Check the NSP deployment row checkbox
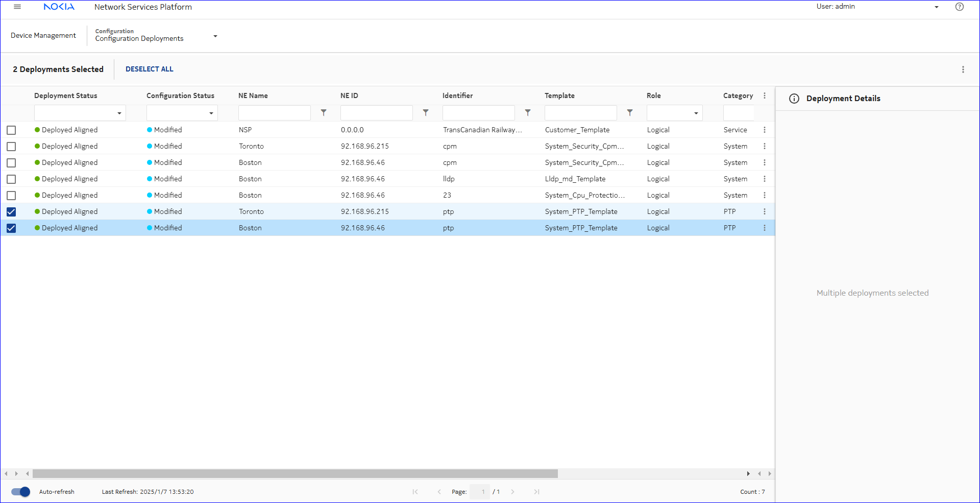 click(x=11, y=130)
